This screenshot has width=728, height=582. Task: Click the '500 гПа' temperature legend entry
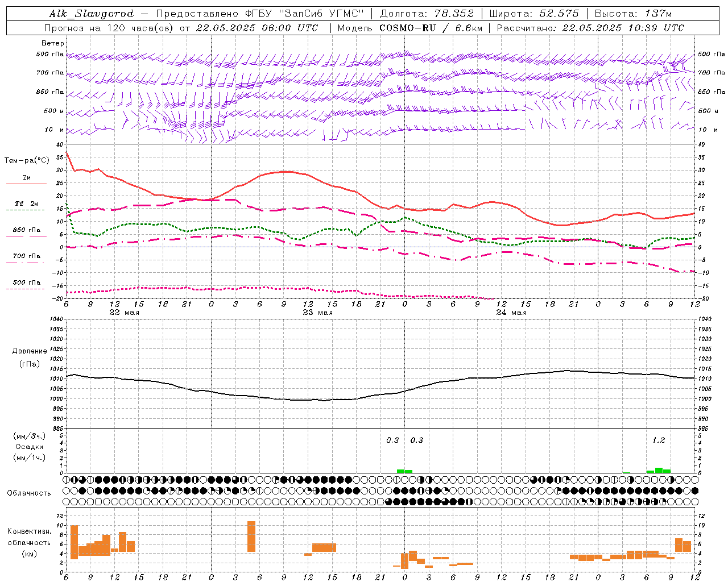26,282
